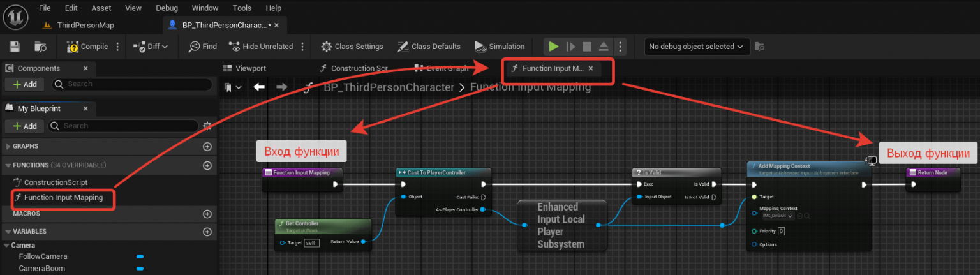Select ConstructionScript in functions list
Viewport: 980px width, 275px height.
coord(56,182)
